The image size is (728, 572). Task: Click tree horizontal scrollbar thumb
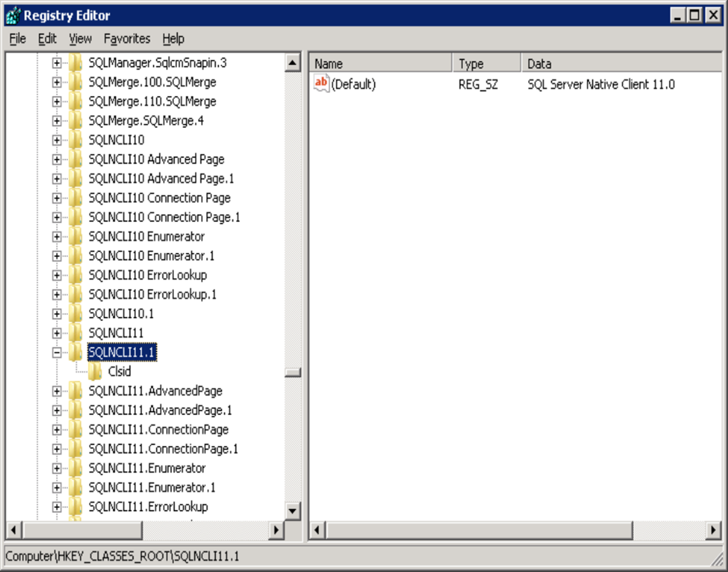pyautogui.click(x=82, y=530)
